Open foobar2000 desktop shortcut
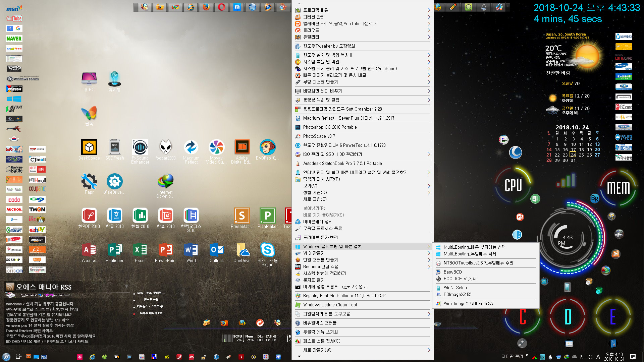Viewport: 644px width, 362px height. 166,150
